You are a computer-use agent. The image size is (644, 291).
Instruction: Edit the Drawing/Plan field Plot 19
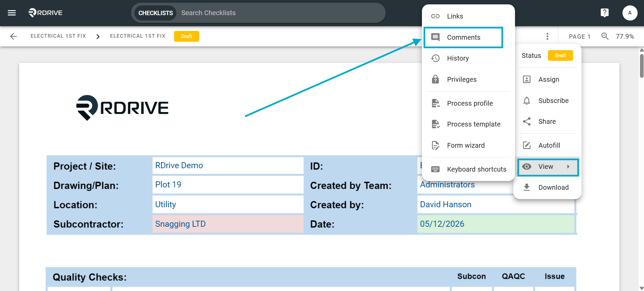(x=228, y=185)
